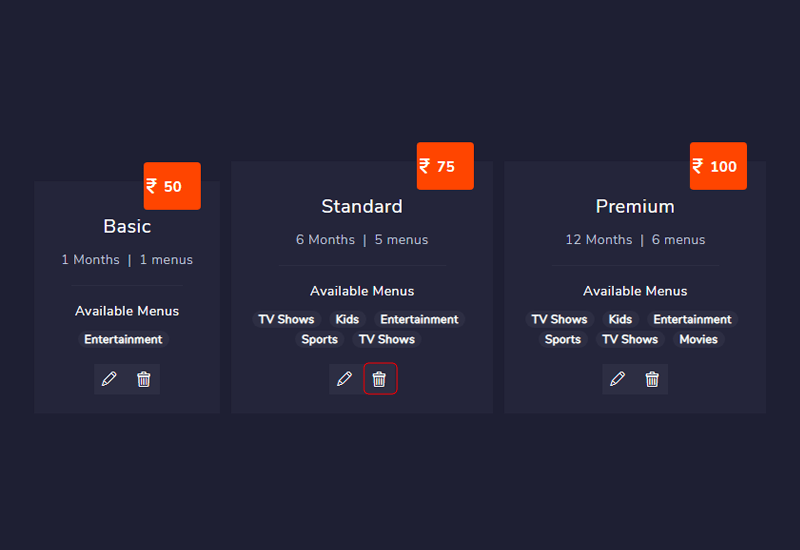
Task: Delete the Basic plan using trash icon
Action: [x=144, y=379]
